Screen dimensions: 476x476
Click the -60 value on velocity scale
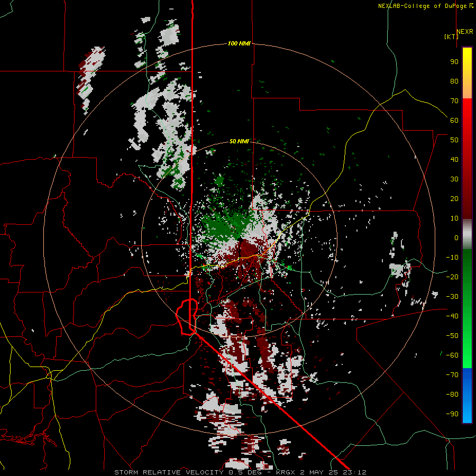coord(452,355)
